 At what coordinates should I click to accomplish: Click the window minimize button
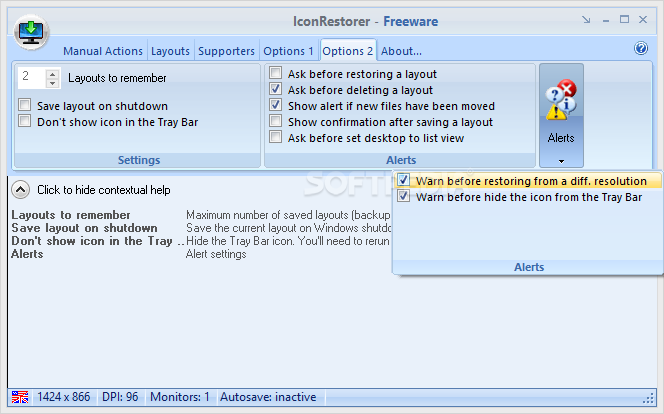coord(606,20)
